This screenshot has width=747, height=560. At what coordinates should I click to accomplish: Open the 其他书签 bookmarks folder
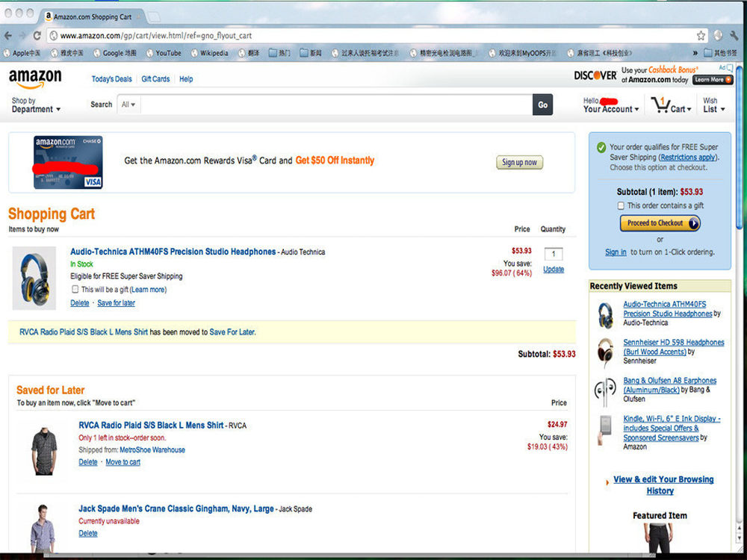point(721,53)
